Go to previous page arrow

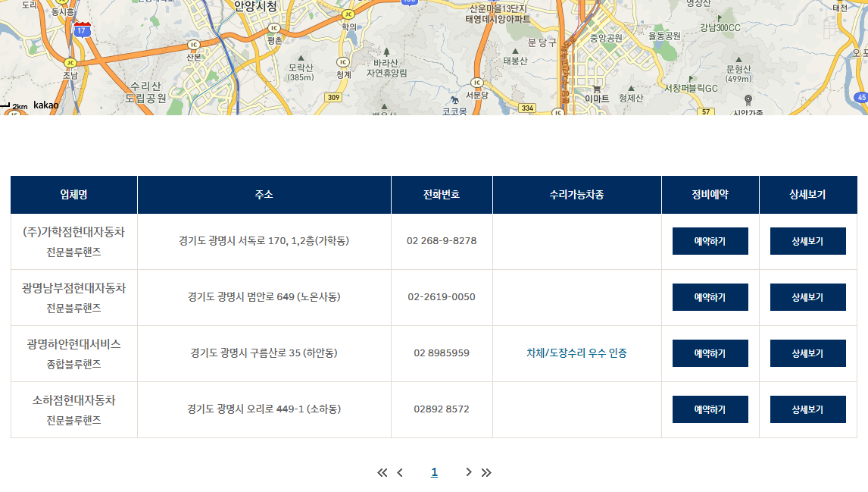(x=400, y=472)
